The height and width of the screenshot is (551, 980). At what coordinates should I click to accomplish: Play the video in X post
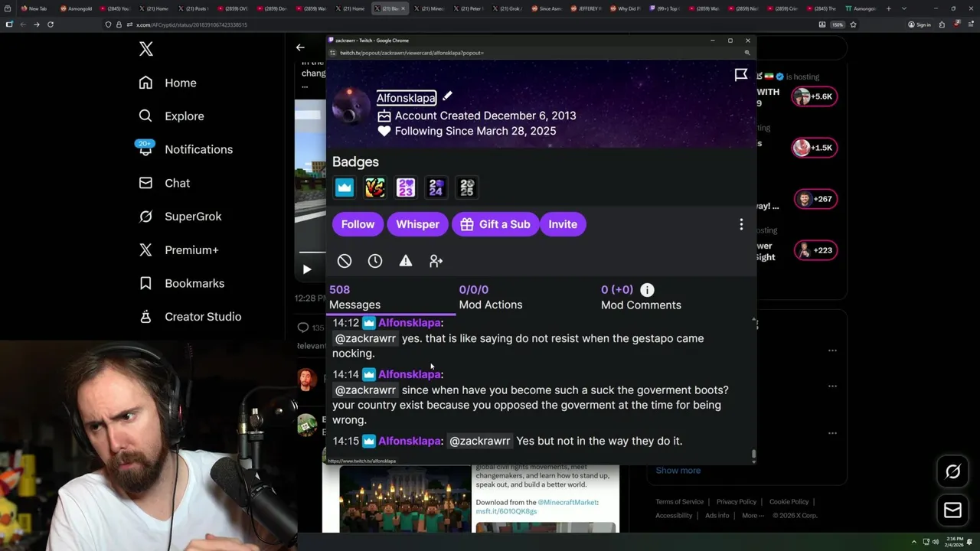[307, 269]
